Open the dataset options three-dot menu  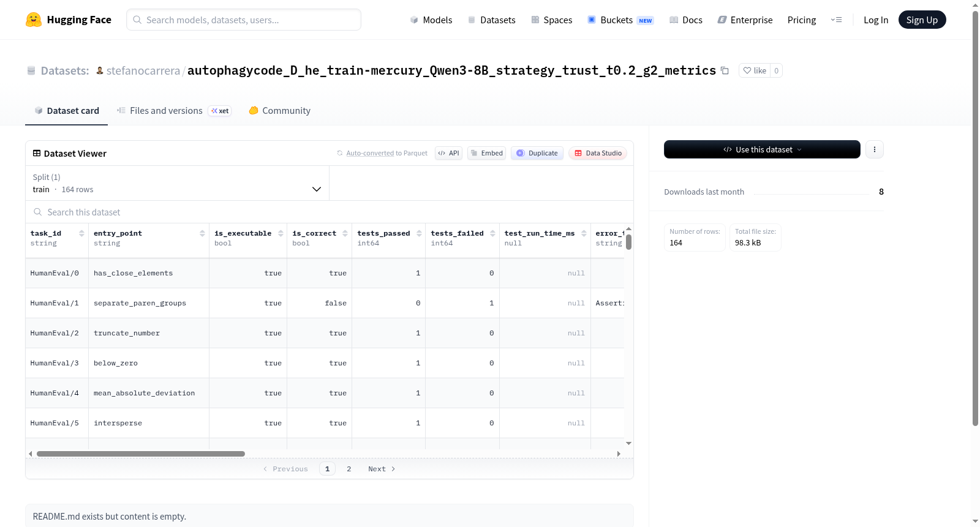(875, 149)
